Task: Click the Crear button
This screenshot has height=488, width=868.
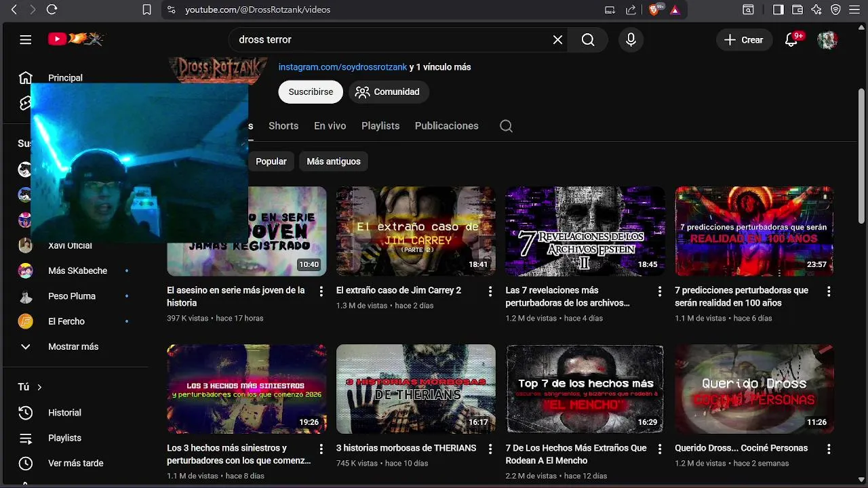Action: (x=744, y=40)
